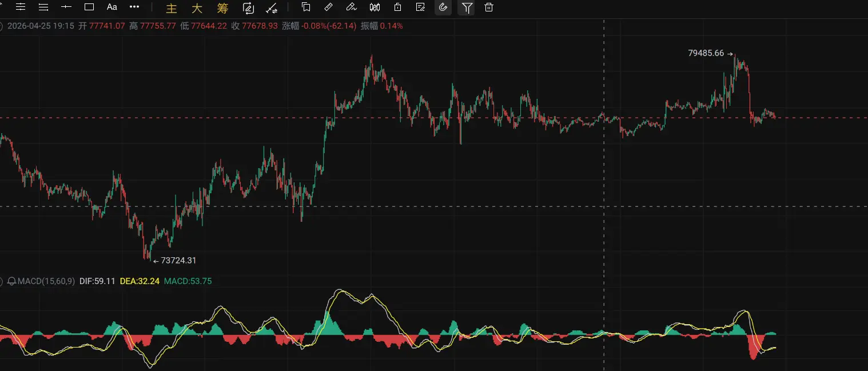Select the horizontal segment line tool

(66, 7)
